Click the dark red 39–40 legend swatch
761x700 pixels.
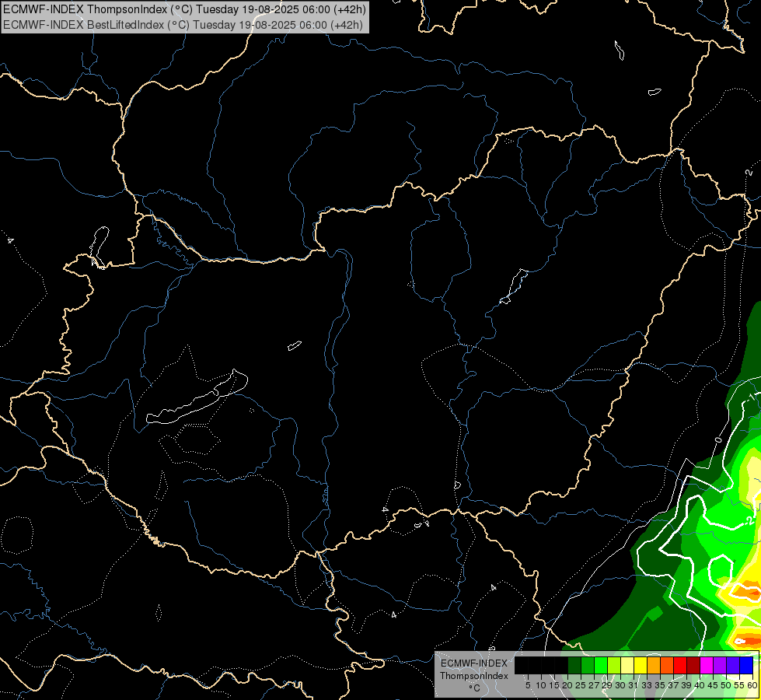pos(693,665)
